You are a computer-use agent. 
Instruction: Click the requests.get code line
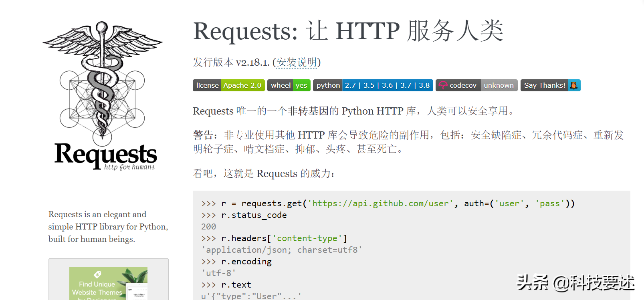(388, 203)
